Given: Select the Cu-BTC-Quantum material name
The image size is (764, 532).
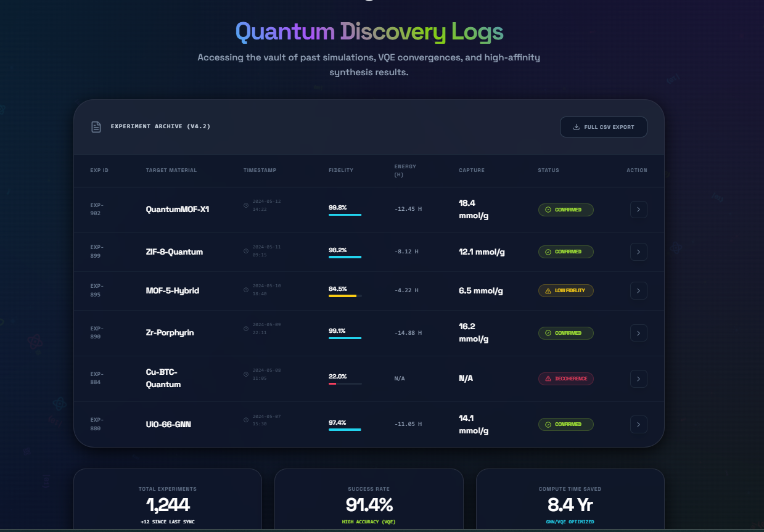Looking at the screenshot, I should 163,379.
